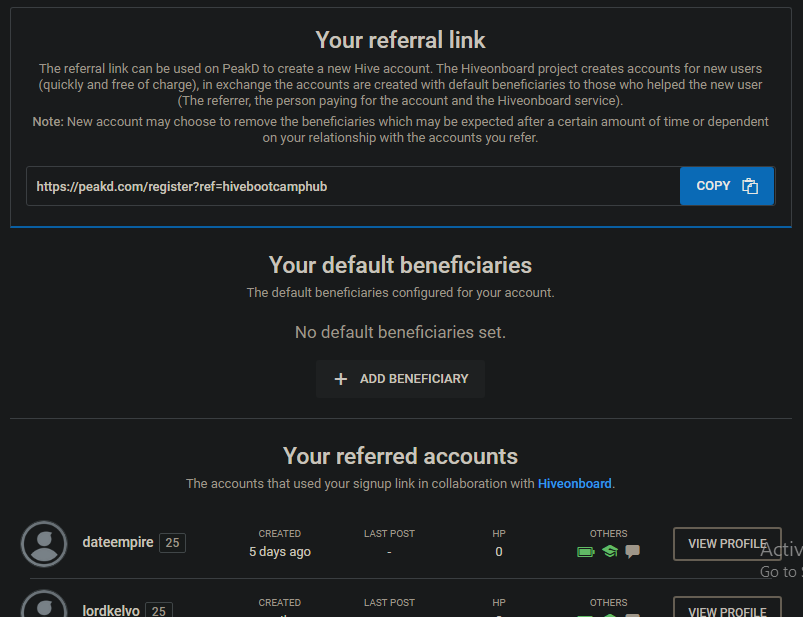Screen dimensions: 803x617
Task: View dateempire's profile
Action: click(727, 544)
